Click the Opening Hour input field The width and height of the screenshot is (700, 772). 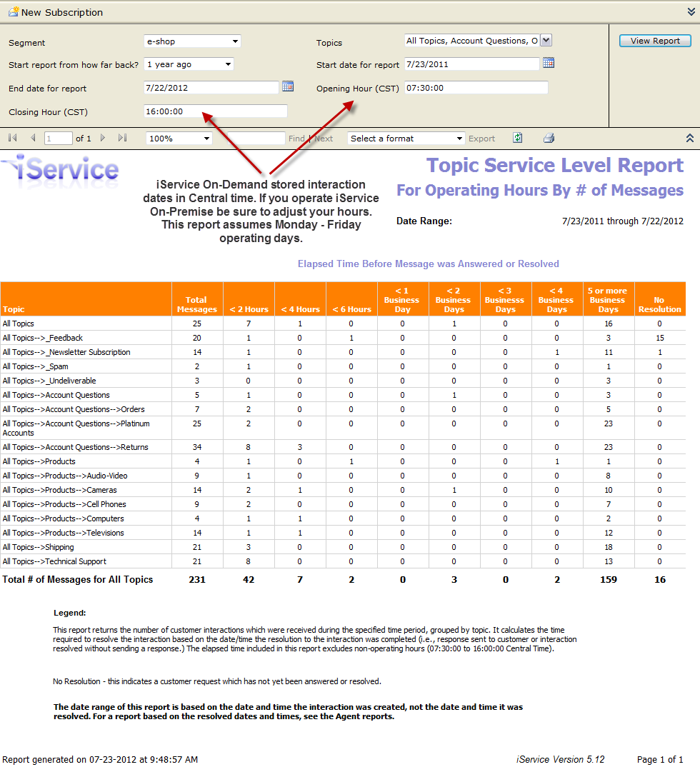476,88
